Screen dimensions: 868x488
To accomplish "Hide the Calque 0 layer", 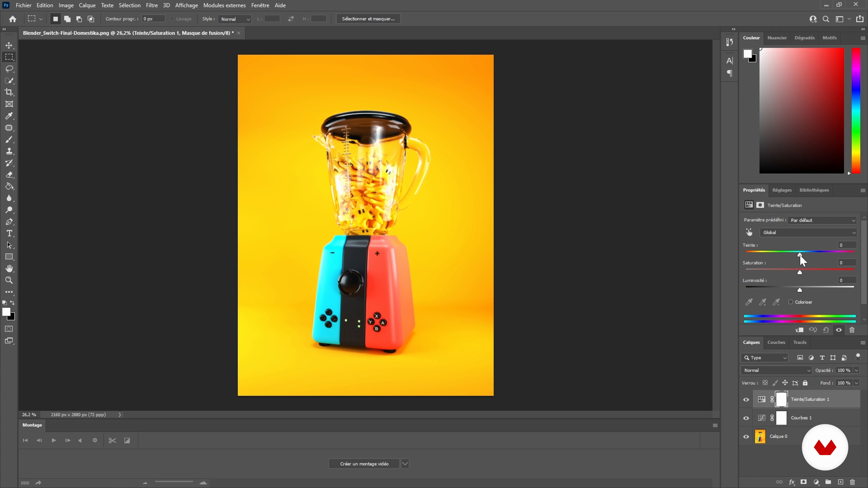I will (746, 436).
